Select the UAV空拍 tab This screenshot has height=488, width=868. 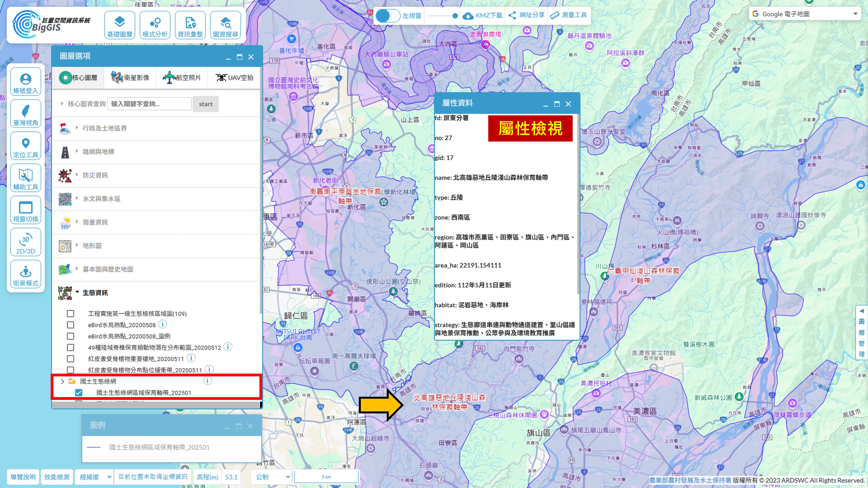(234, 78)
